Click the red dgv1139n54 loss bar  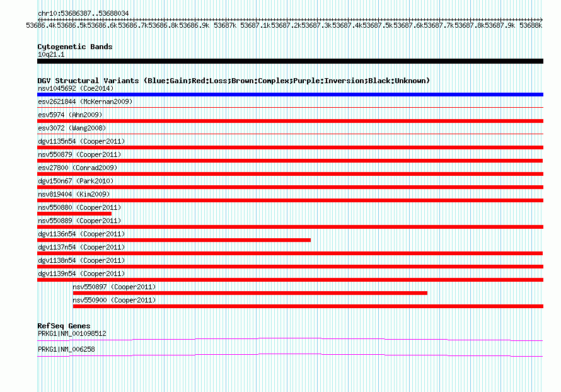[290, 280]
